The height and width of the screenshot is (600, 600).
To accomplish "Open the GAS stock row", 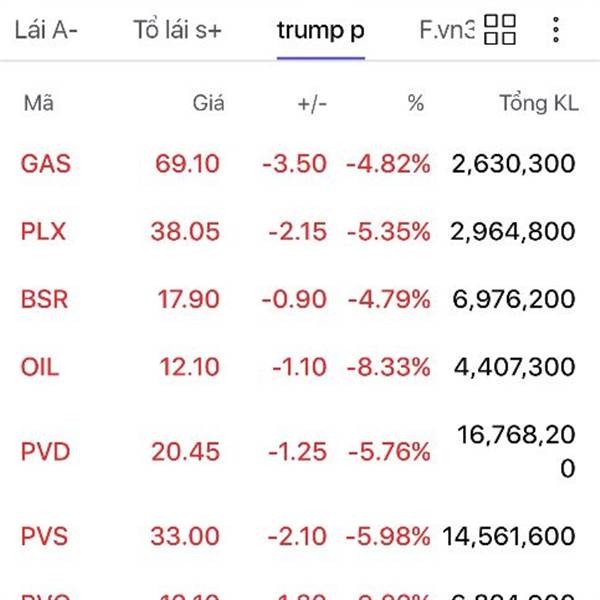I will point(300,164).
